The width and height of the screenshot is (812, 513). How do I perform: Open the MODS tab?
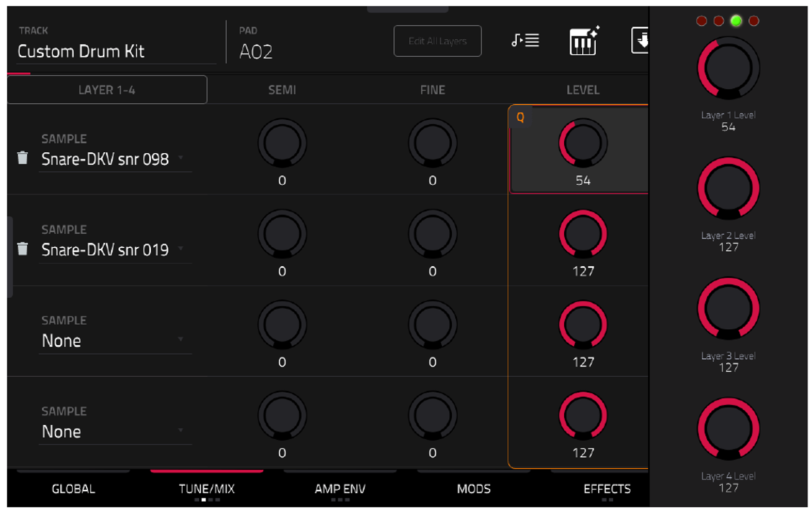(474, 489)
